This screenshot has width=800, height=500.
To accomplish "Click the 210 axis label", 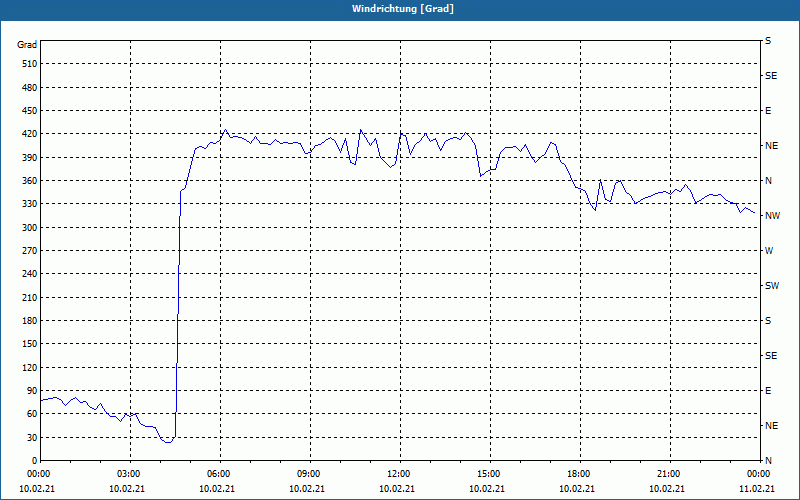I will (x=30, y=297).
